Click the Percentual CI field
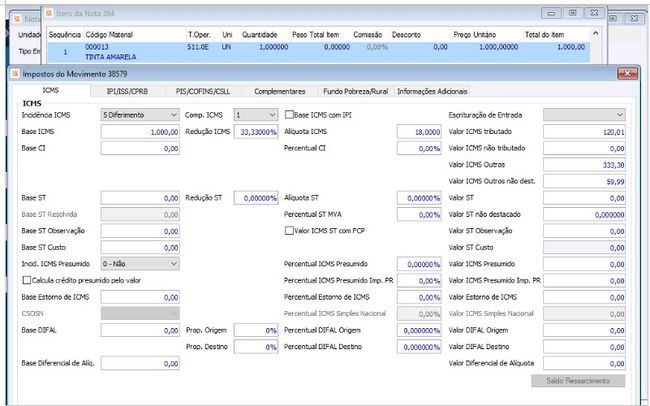This screenshot has width=650, height=406. tap(419, 148)
